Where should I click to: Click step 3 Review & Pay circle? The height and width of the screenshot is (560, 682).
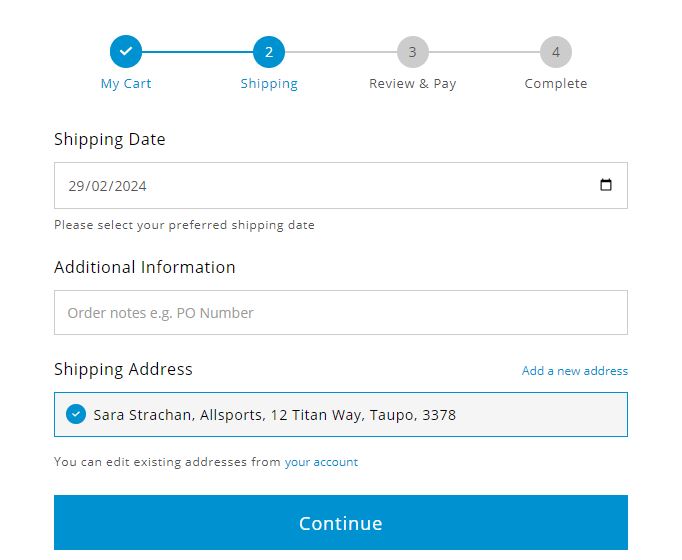pyautogui.click(x=412, y=52)
